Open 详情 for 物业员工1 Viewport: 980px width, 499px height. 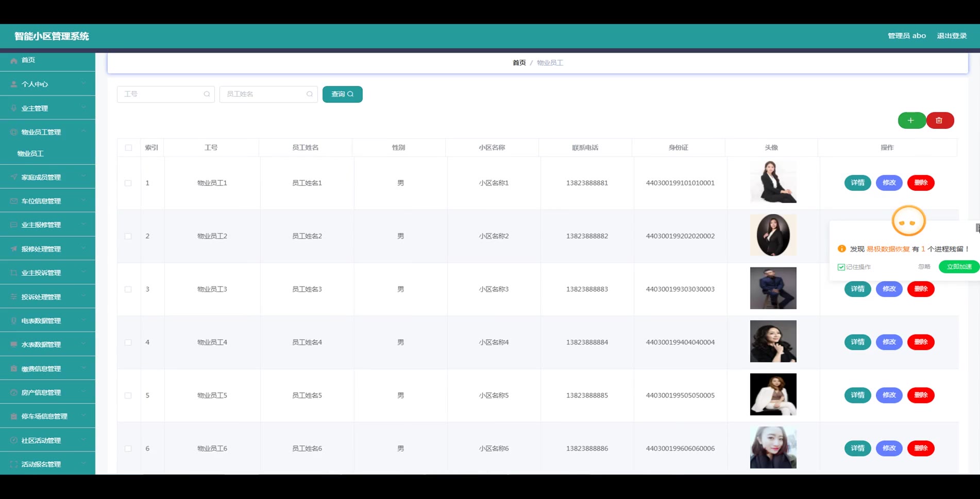pos(857,182)
